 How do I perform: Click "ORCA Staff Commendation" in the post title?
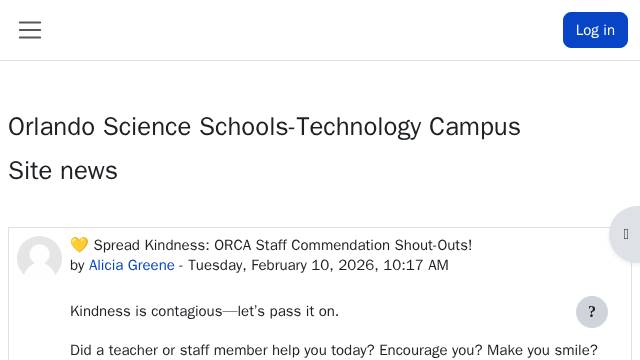302,245
